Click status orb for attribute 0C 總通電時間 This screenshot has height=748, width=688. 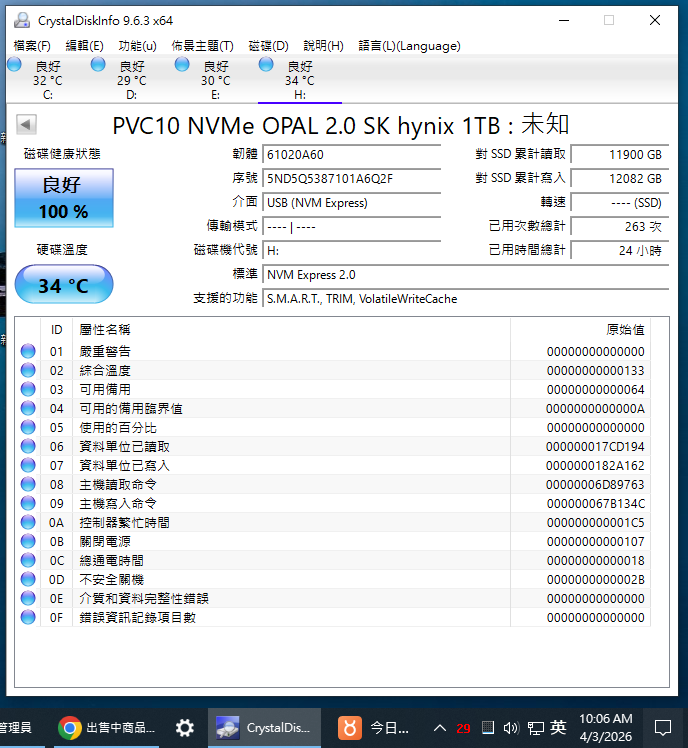coord(28,560)
